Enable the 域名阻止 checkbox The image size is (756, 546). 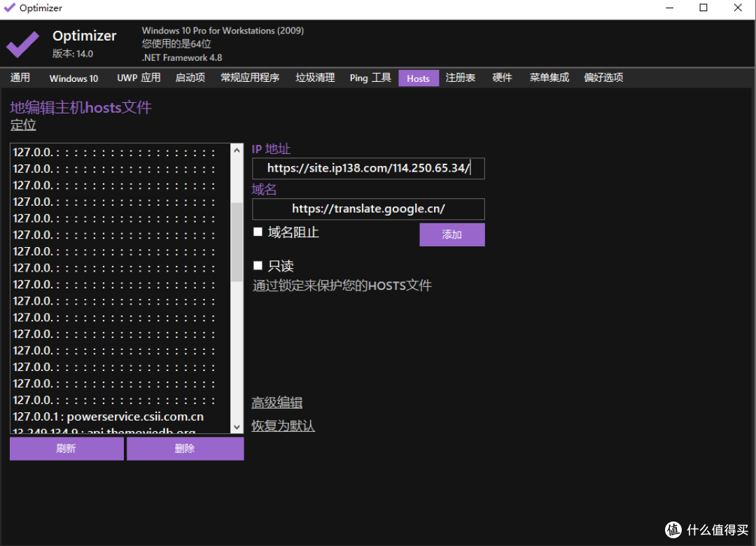tap(258, 232)
